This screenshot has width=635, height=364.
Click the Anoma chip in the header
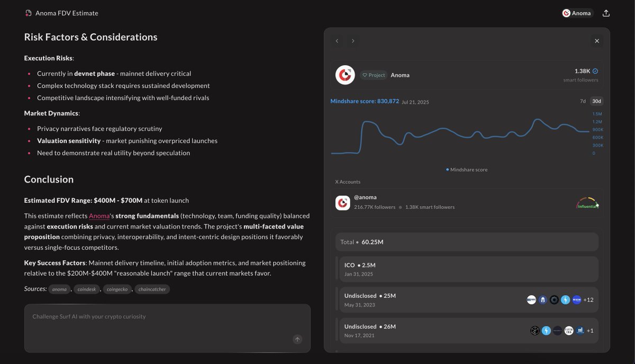577,13
